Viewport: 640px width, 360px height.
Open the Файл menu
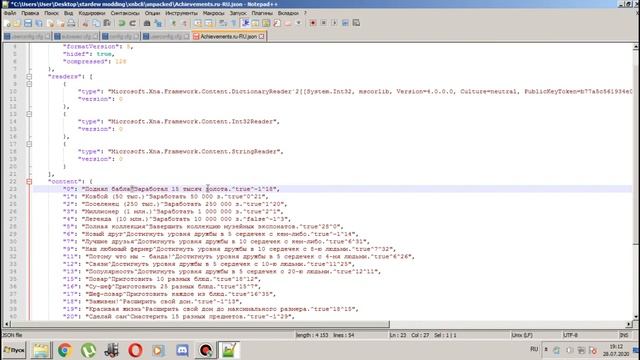(x=10, y=13)
